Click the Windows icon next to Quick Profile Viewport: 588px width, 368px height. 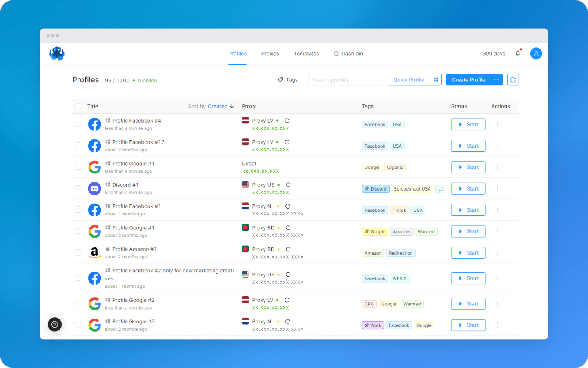pyautogui.click(x=436, y=79)
